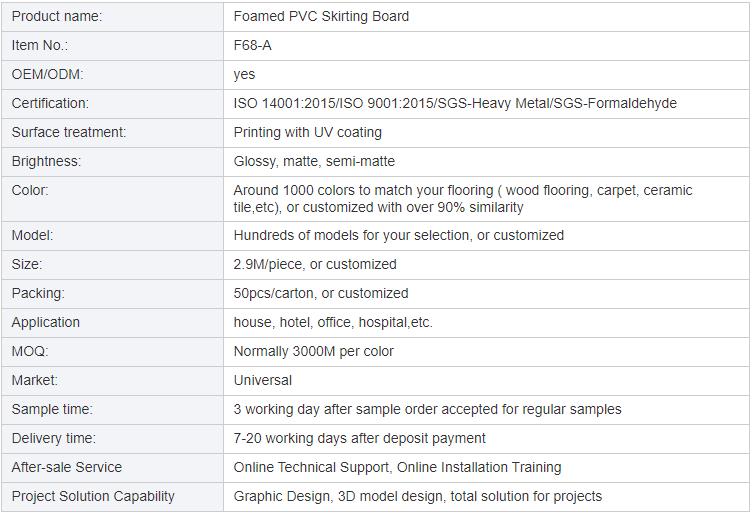
Task: Click the "OEM/ODM:" label cell
Action: (x=47, y=74)
